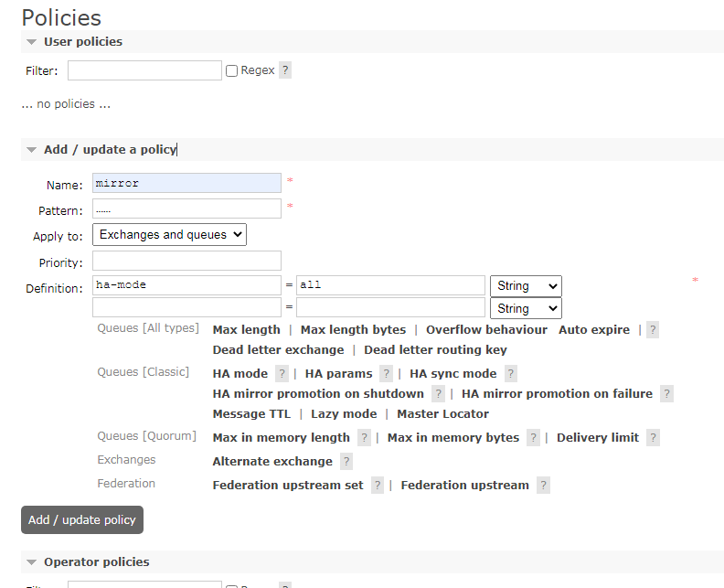Open type dropdown for ha-mode definition
Image resolution: width=724 pixels, height=588 pixels.
pyautogui.click(x=526, y=285)
